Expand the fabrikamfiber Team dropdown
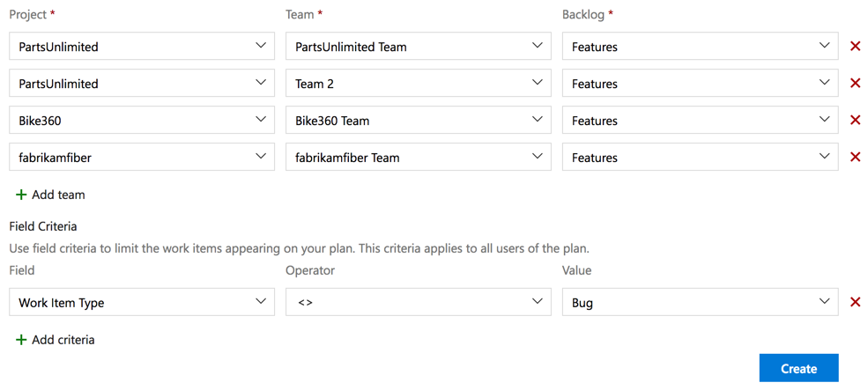868x390 pixels. point(419,157)
